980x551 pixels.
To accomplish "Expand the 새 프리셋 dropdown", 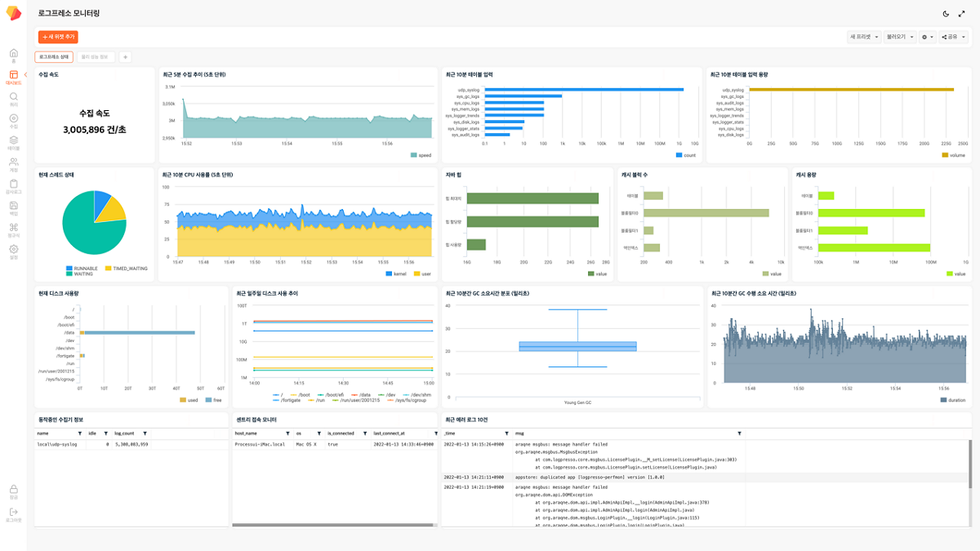I will point(864,37).
